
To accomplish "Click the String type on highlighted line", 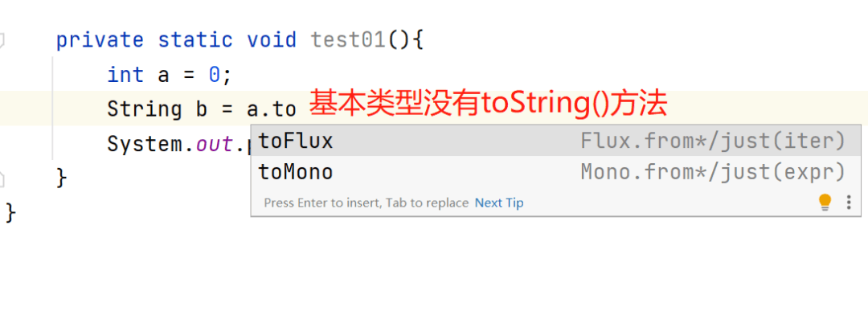I will (145, 109).
